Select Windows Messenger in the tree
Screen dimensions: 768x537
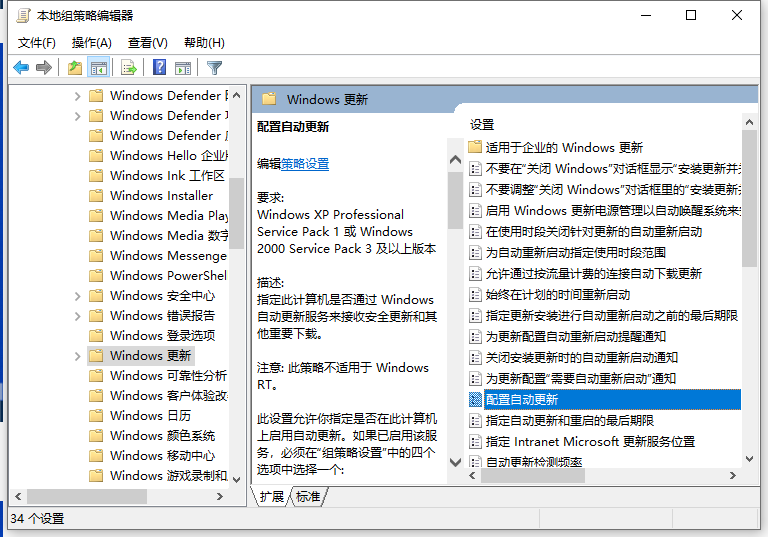point(168,256)
